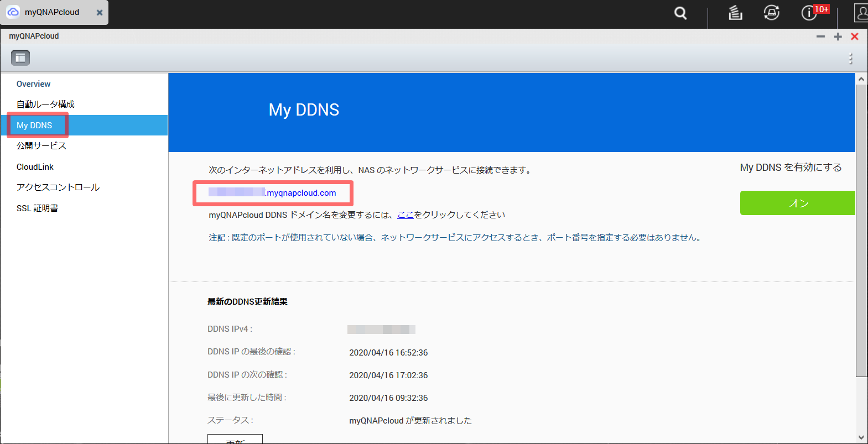Click the vertical scrollbar thumb
Viewport: 868px width, 444px height.
point(861,231)
